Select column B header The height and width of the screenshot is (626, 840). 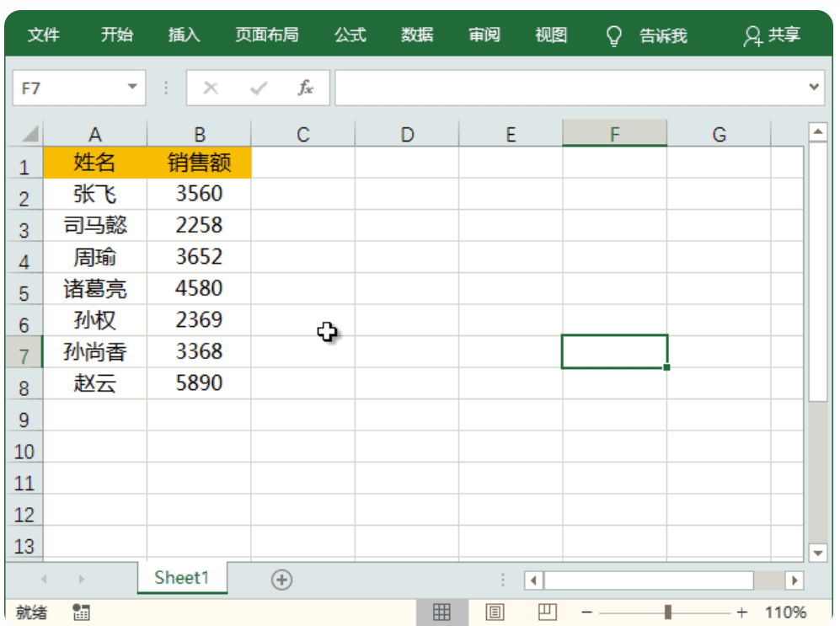[x=200, y=134]
